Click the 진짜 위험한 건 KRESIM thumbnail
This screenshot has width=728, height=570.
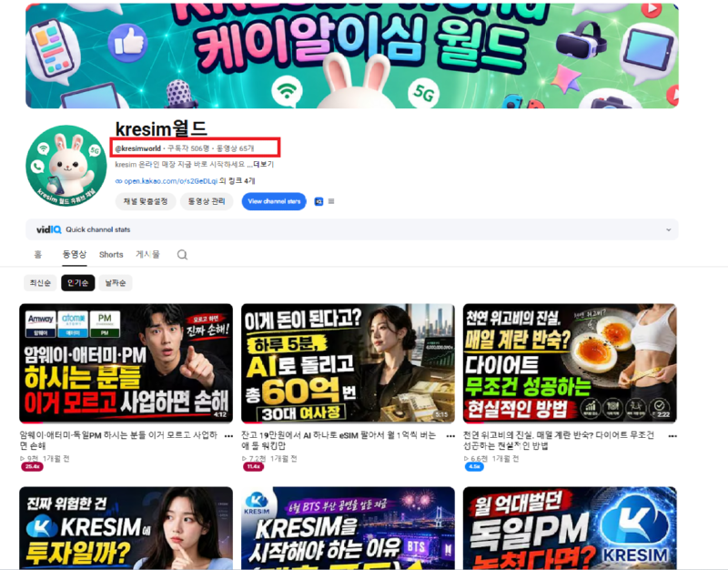point(126,528)
